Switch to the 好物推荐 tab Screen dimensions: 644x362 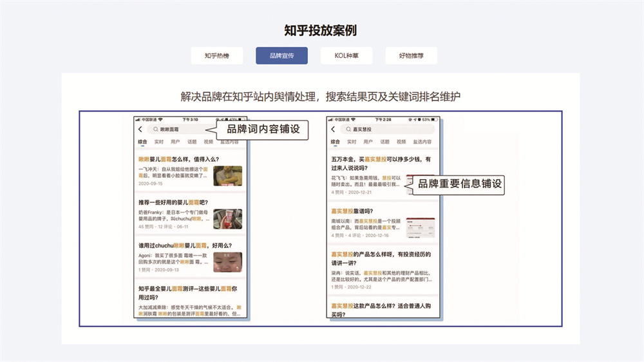411,56
